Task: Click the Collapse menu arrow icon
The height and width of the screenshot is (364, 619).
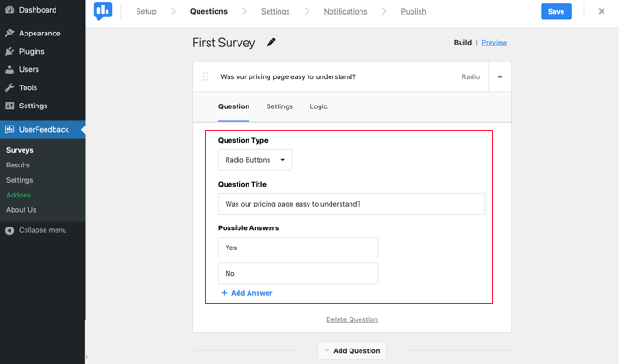Action: coord(10,230)
